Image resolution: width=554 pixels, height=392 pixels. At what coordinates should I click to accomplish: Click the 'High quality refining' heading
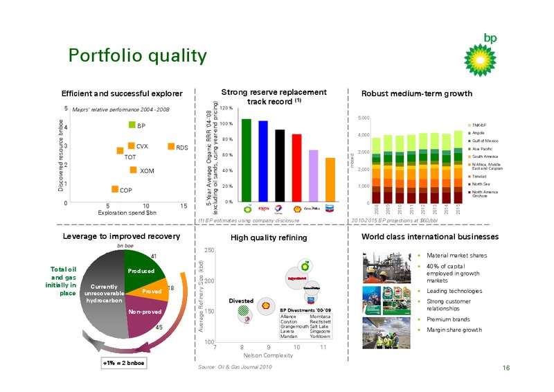coord(269,238)
